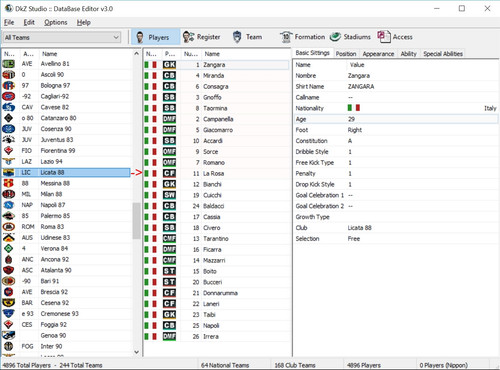Click the Italy flag next to Miranda
Screen dimensions: 500x370
click(151, 76)
